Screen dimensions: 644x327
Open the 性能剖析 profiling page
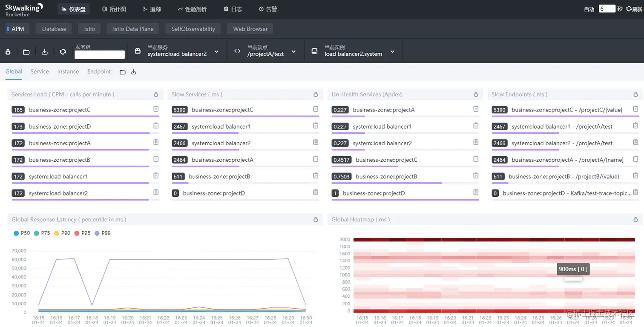point(192,9)
